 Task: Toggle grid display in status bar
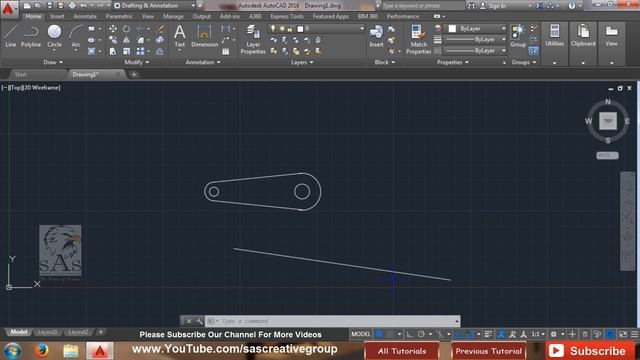coord(379,334)
